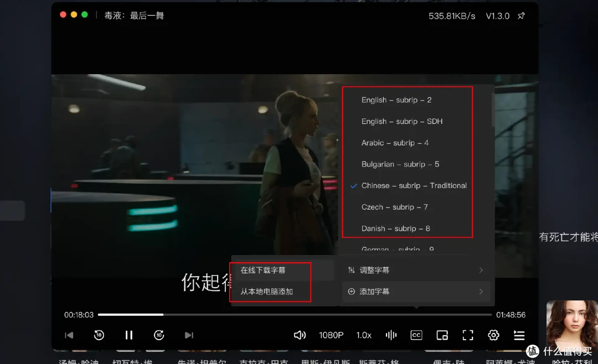Click the subtitle list scrollbar

493,111
